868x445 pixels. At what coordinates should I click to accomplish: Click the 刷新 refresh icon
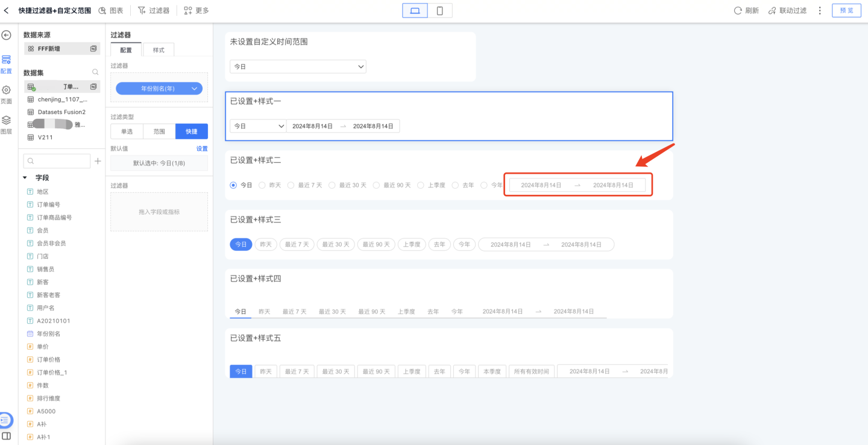click(x=737, y=10)
